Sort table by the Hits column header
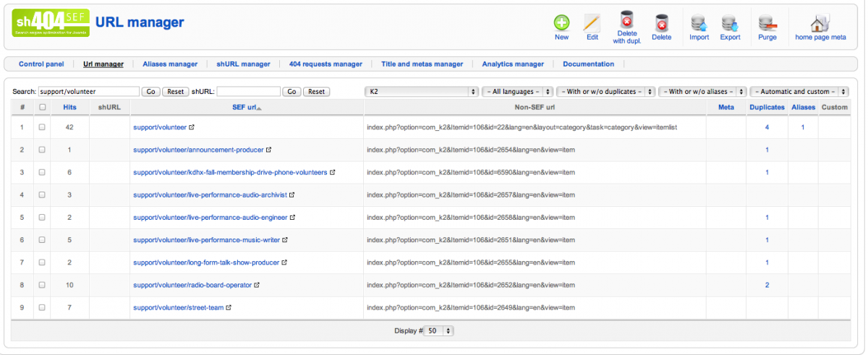Viewport: 868px width, 355px height. 69,107
